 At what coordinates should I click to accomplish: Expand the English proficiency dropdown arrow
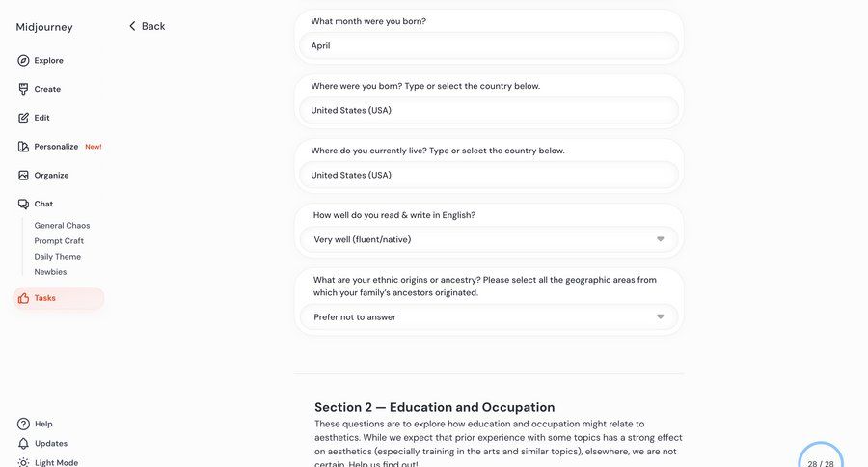coord(661,239)
